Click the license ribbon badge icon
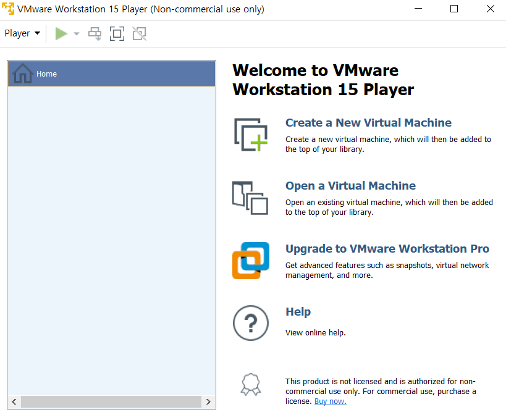Image resolution: width=506 pixels, height=420 pixels. pyautogui.click(x=251, y=385)
